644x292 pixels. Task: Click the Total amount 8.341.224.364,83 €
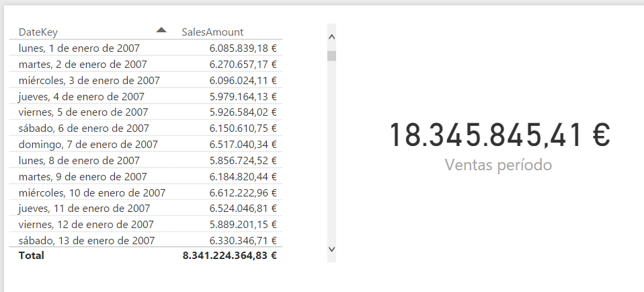pos(230,256)
